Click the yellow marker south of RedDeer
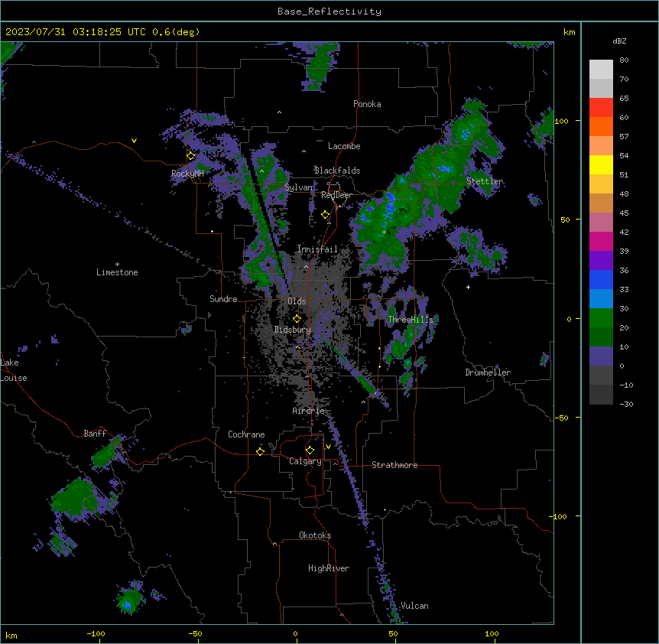The height and width of the screenshot is (644, 659). (325, 215)
